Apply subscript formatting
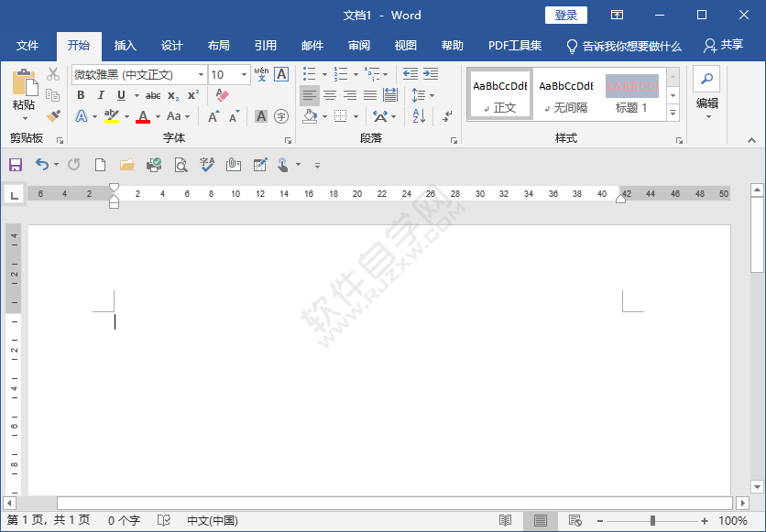Image resolution: width=766 pixels, height=532 pixels. 172,94
